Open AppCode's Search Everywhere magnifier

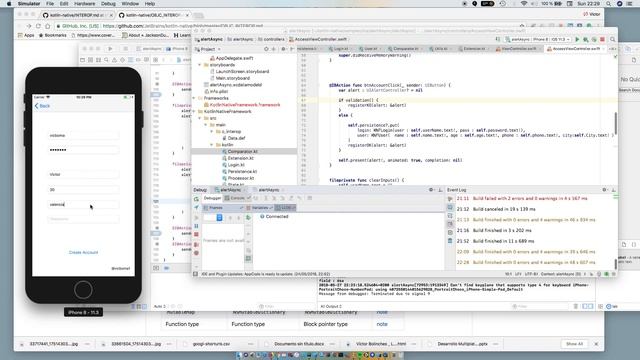(613, 40)
